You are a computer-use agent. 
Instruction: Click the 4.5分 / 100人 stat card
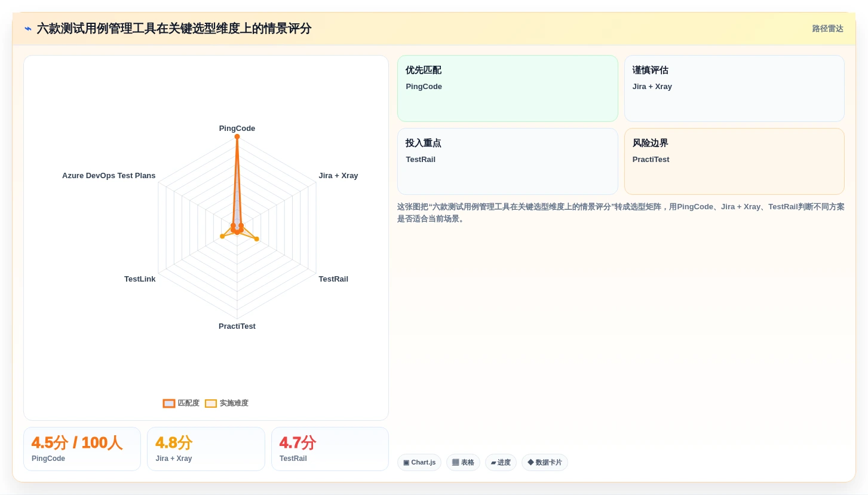[82, 449]
